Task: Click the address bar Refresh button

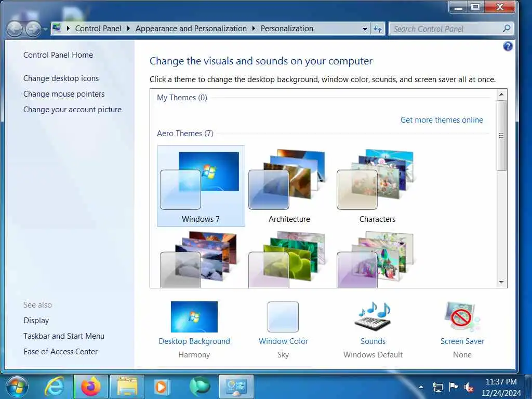Action: [378, 29]
